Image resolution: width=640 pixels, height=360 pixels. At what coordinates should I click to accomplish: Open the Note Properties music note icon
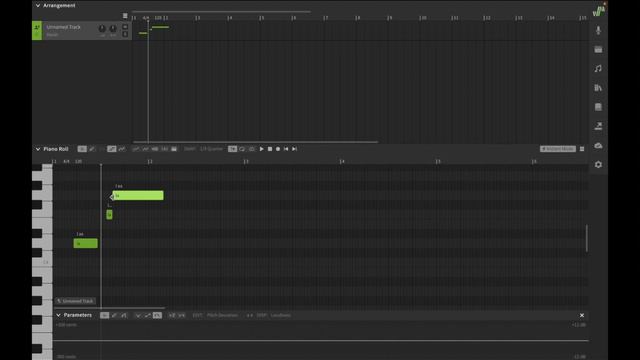pyautogui.click(x=598, y=69)
